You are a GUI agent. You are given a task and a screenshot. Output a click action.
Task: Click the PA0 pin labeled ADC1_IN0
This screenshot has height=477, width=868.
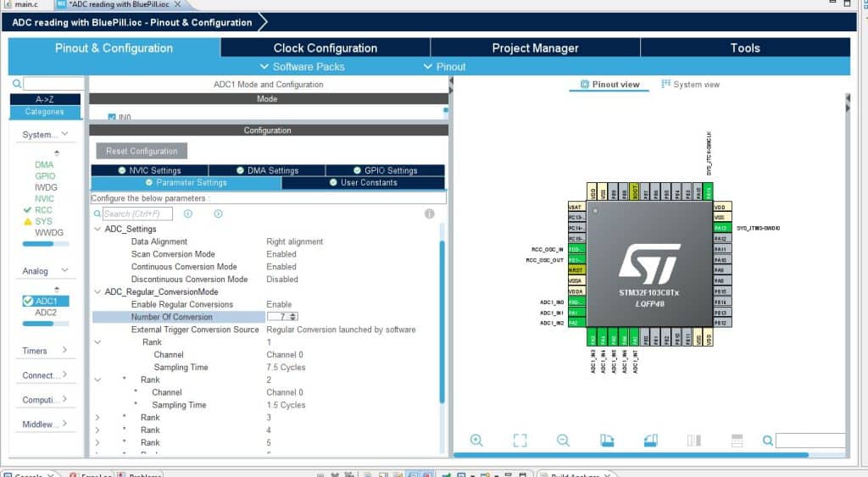point(576,302)
